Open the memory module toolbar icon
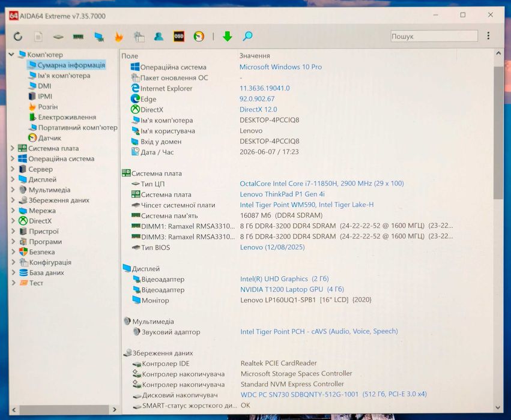This screenshot has height=420, width=511. pos(78,37)
